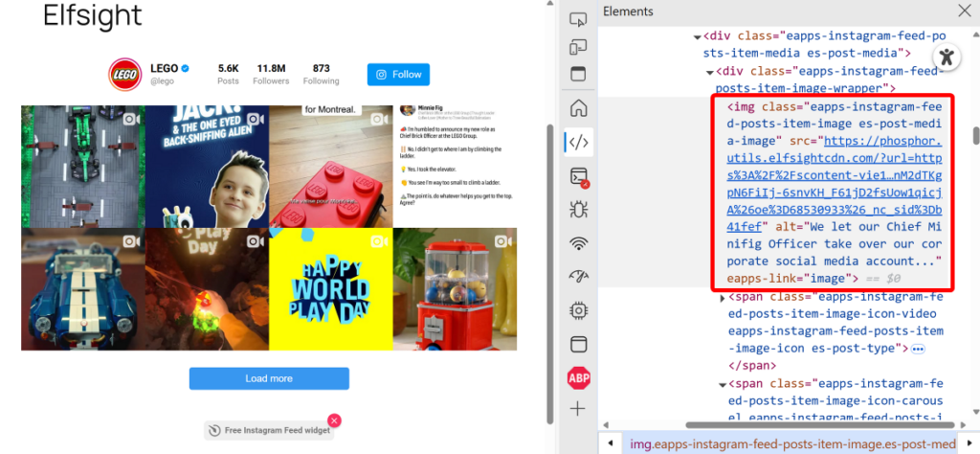980x454 pixels.
Task: Follow LEGO on Instagram
Action: tap(398, 75)
